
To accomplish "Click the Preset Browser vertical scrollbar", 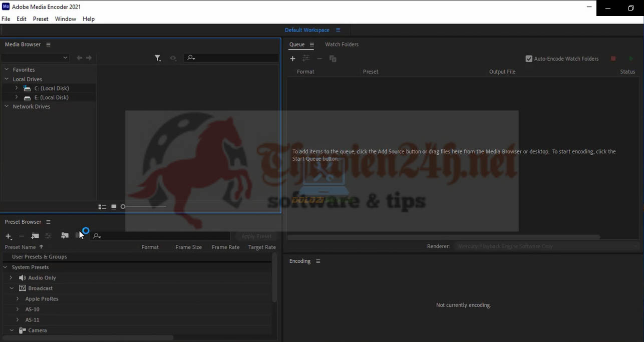I will [274, 278].
